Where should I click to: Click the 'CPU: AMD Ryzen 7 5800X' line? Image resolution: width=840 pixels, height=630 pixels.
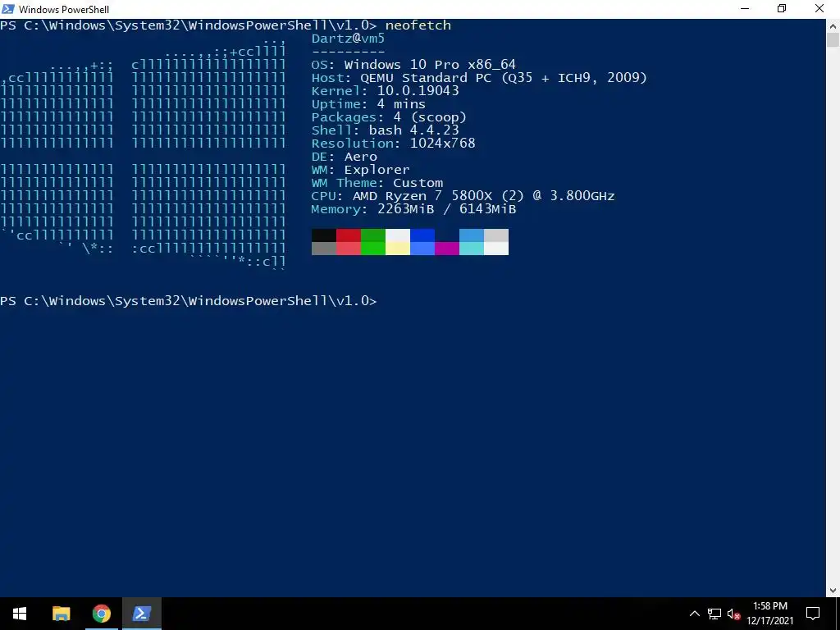tap(463, 196)
